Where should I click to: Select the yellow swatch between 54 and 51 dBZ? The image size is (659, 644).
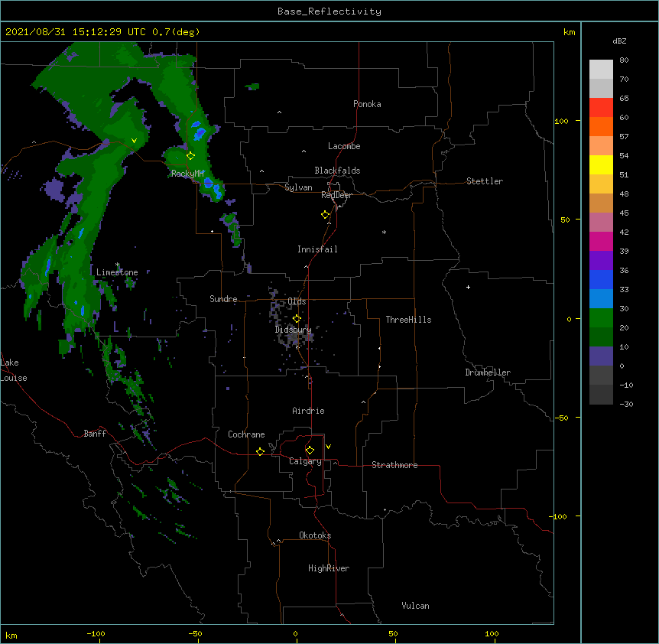601,165
